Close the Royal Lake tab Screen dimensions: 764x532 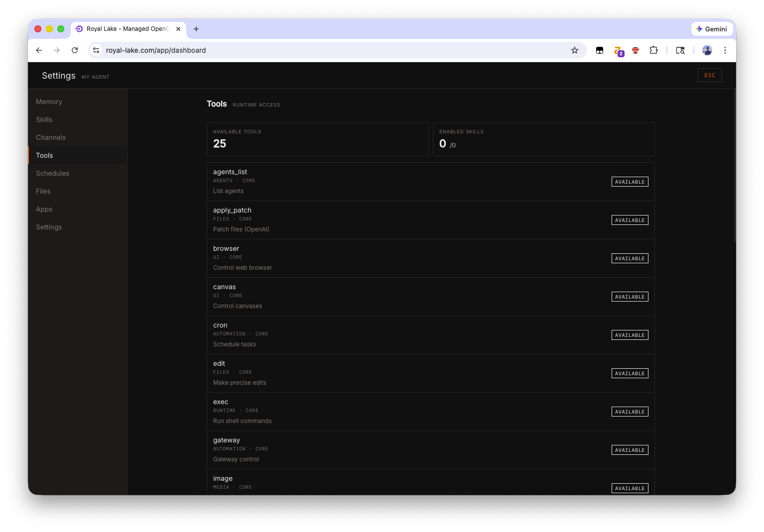(x=178, y=29)
